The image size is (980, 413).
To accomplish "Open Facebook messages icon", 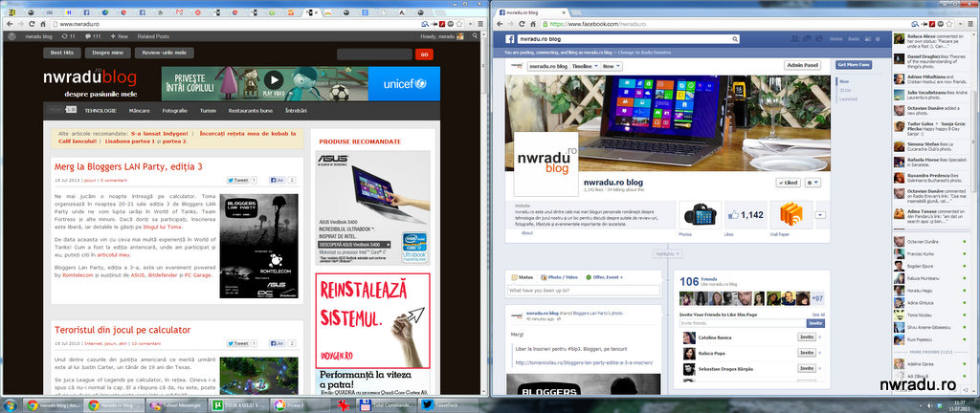I will point(809,38).
